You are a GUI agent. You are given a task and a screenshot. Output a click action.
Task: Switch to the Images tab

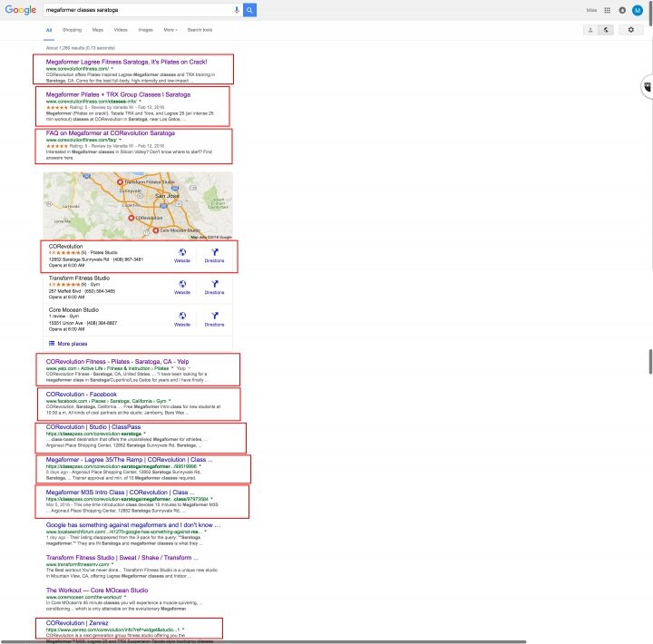[x=145, y=30]
